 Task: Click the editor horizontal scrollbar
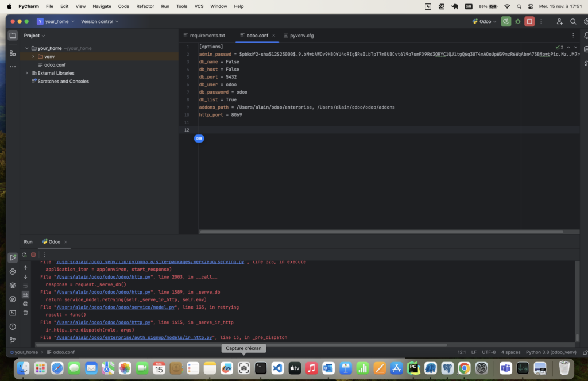pos(381,232)
